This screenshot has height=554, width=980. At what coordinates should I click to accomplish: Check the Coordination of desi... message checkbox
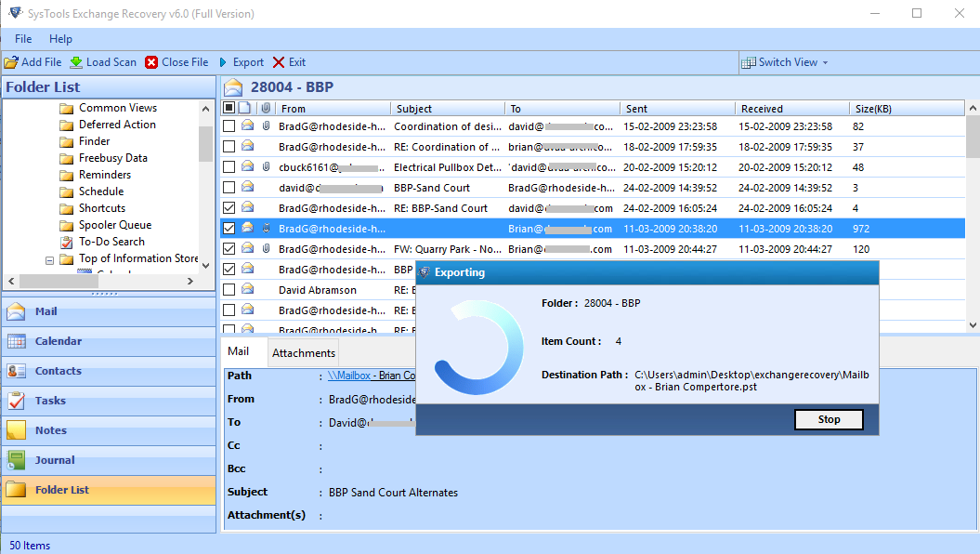[x=229, y=126]
